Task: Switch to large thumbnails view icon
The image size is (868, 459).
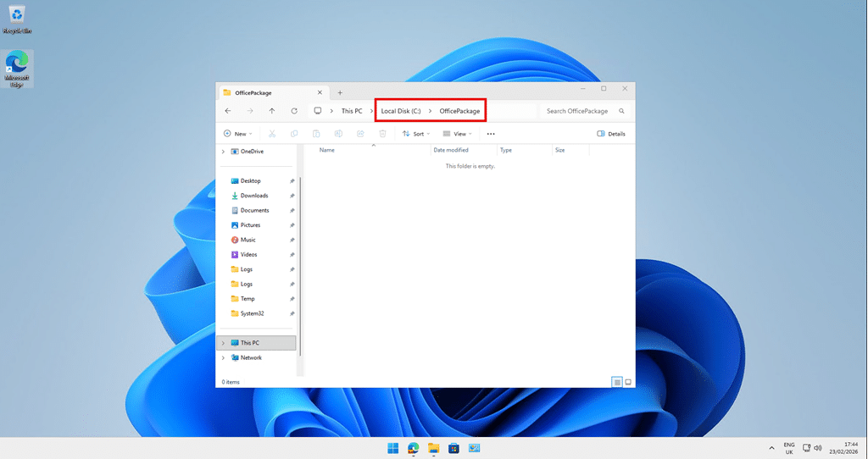Action: pos(628,382)
